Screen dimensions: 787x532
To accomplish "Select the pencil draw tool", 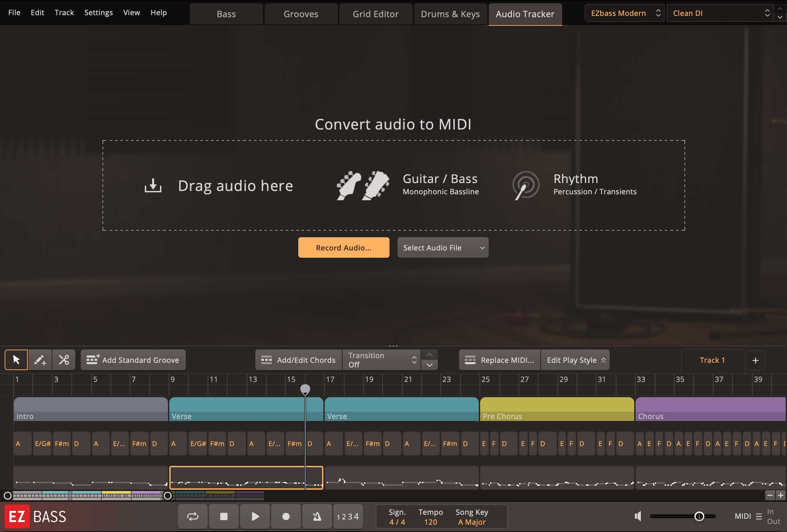I will pyautogui.click(x=40, y=360).
